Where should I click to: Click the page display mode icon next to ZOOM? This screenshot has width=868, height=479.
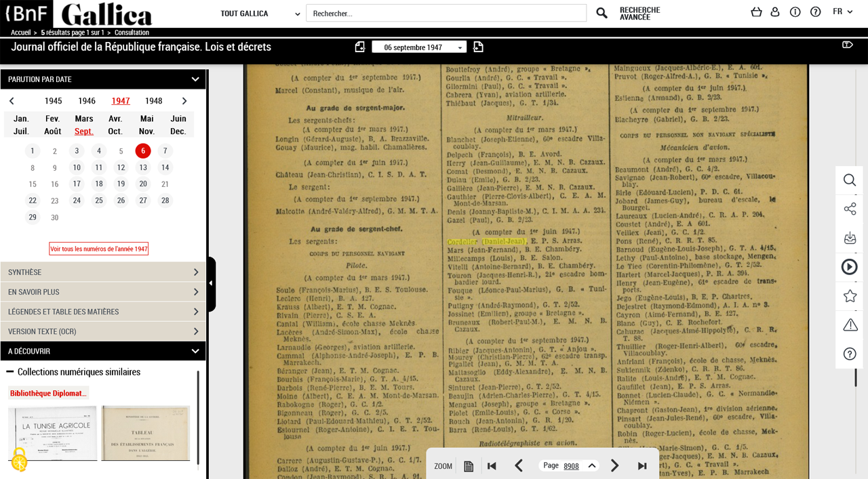coord(469,466)
